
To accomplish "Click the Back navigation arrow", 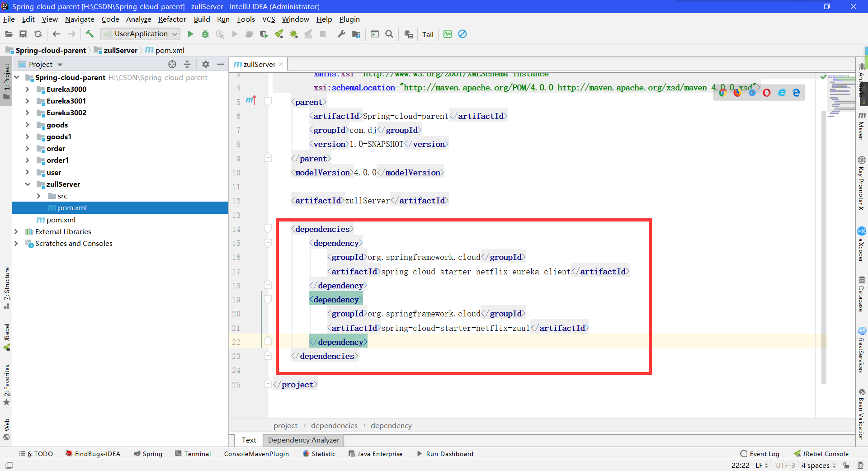I will click(56, 34).
